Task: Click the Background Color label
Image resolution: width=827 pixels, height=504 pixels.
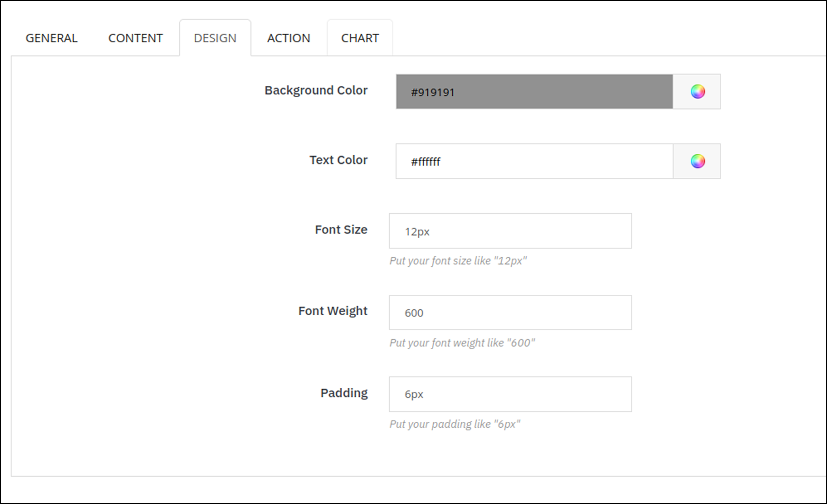Action: [x=316, y=90]
